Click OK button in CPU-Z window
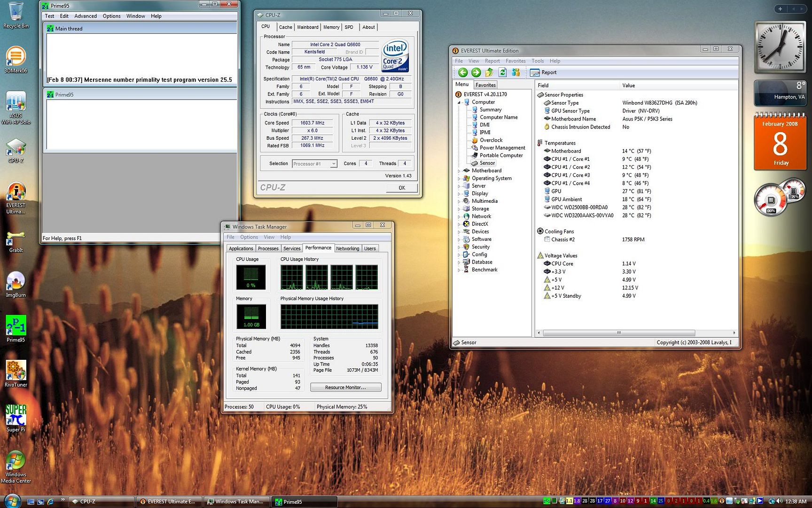 pos(402,188)
